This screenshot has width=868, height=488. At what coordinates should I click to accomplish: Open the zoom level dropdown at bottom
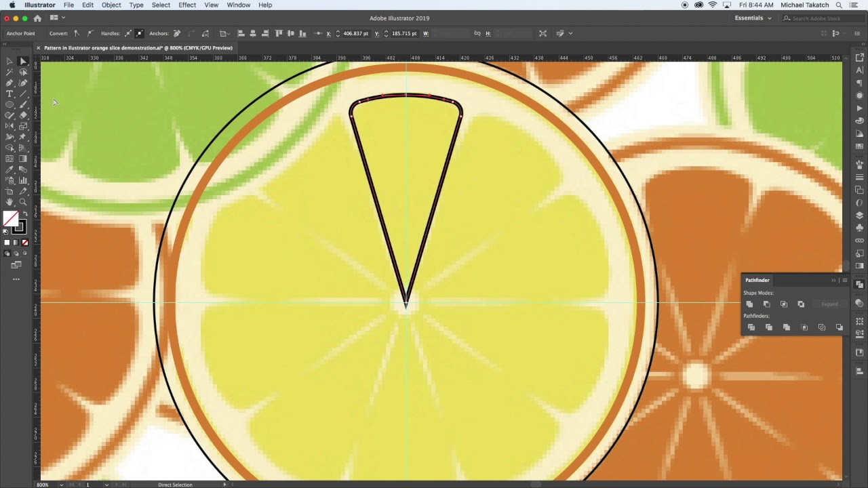61,485
